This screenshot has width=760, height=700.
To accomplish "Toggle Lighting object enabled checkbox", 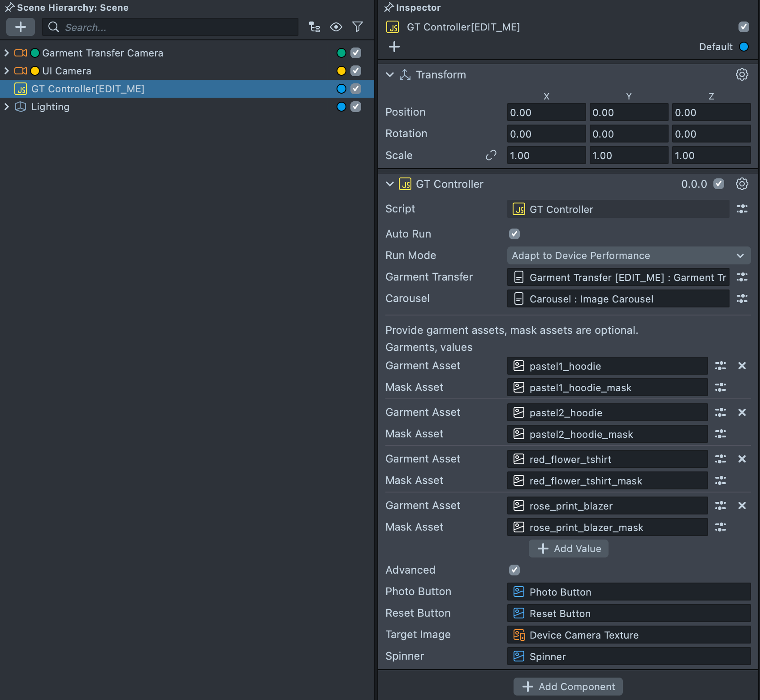I will coord(356,107).
